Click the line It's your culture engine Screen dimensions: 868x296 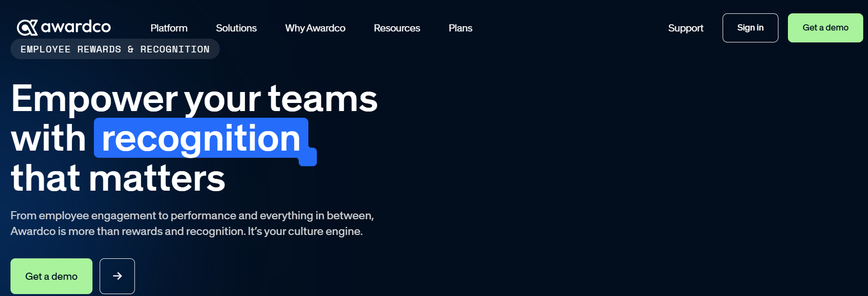pyautogui.click(x=305, y=231)
